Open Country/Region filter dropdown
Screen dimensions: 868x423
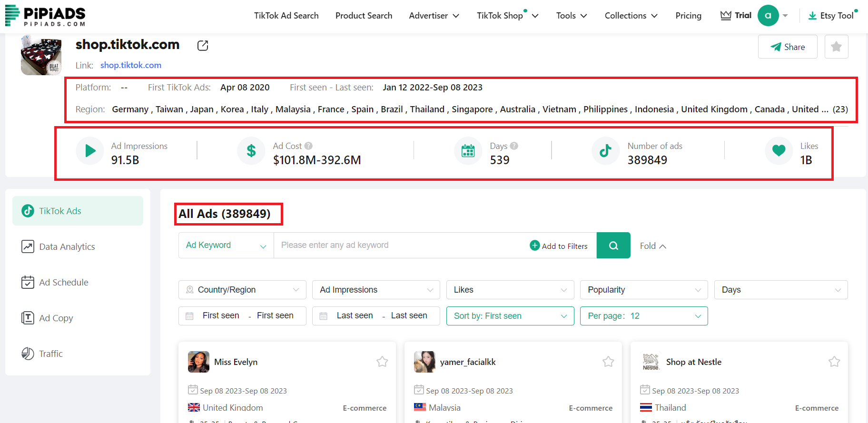tap(242, 290)
